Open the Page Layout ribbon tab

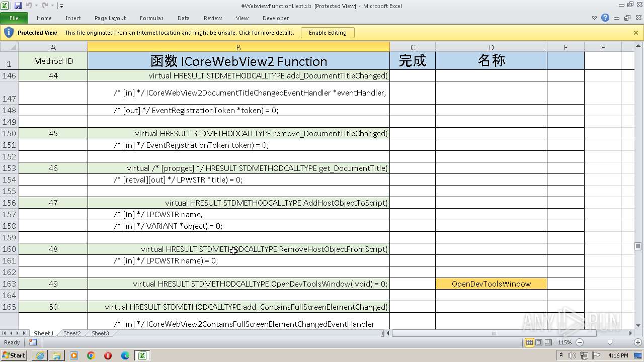pos(110,18)
